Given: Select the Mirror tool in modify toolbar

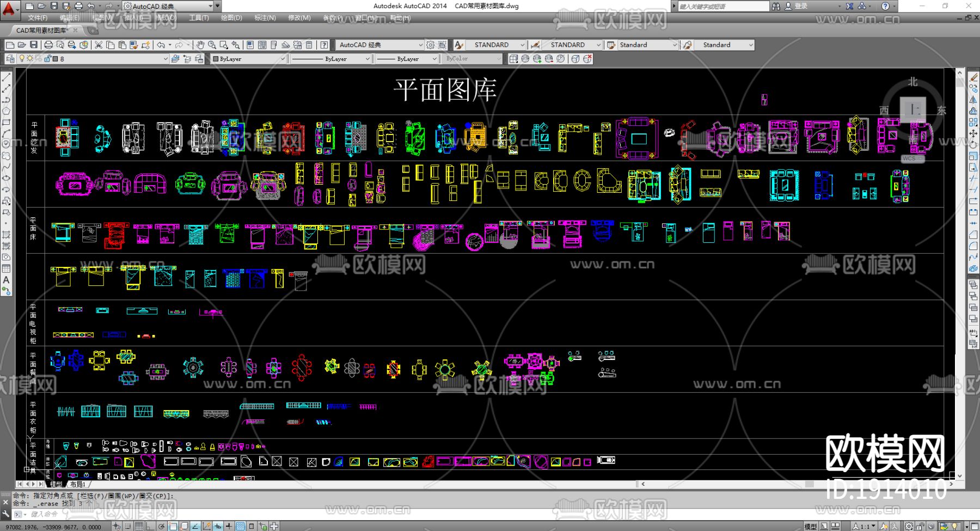Looking at the screenshot, I should pos(973,100).
